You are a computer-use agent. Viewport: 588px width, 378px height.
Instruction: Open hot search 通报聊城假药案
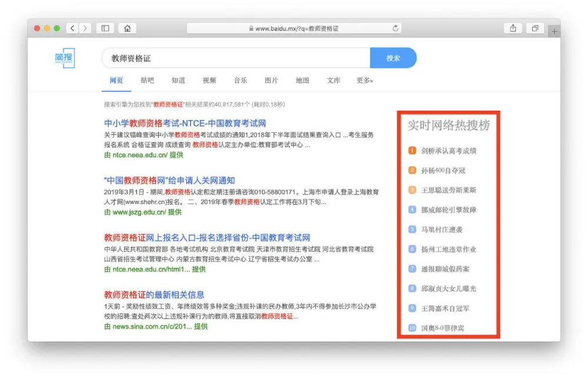(x=445, y=269)
